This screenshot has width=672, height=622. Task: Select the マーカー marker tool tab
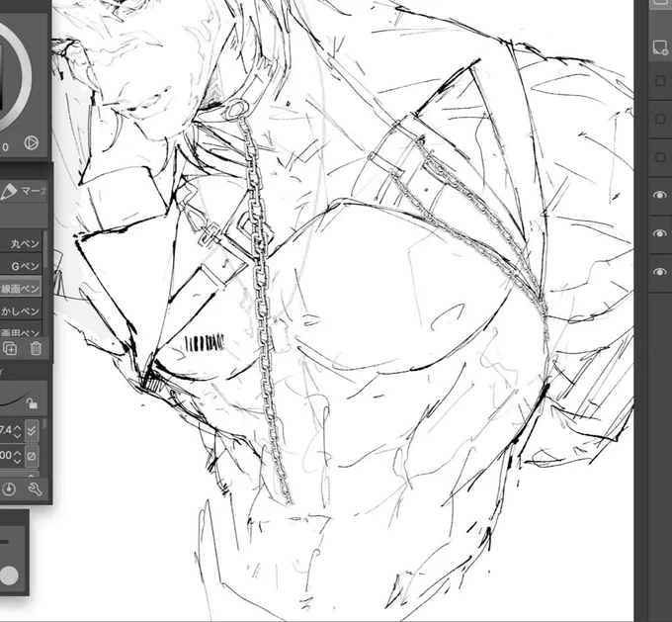click(x=24, y=191)
